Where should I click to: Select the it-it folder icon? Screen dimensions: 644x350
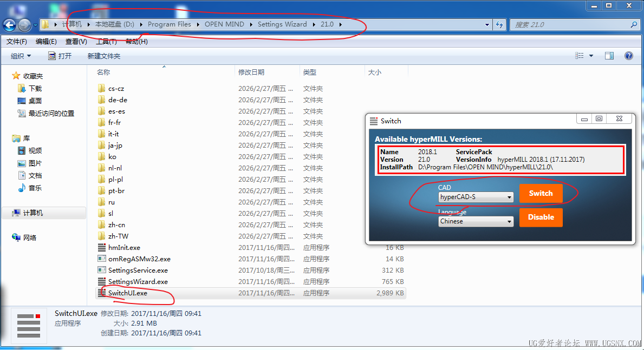click(x=101, y=134)
